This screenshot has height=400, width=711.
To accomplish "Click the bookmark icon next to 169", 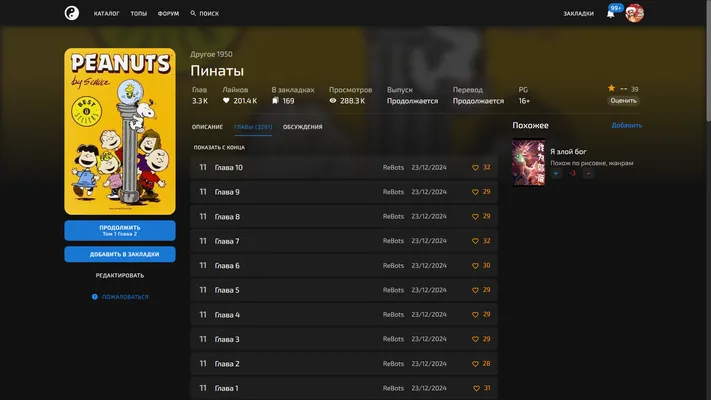I will pyautogui.click(x=275, y=101).
